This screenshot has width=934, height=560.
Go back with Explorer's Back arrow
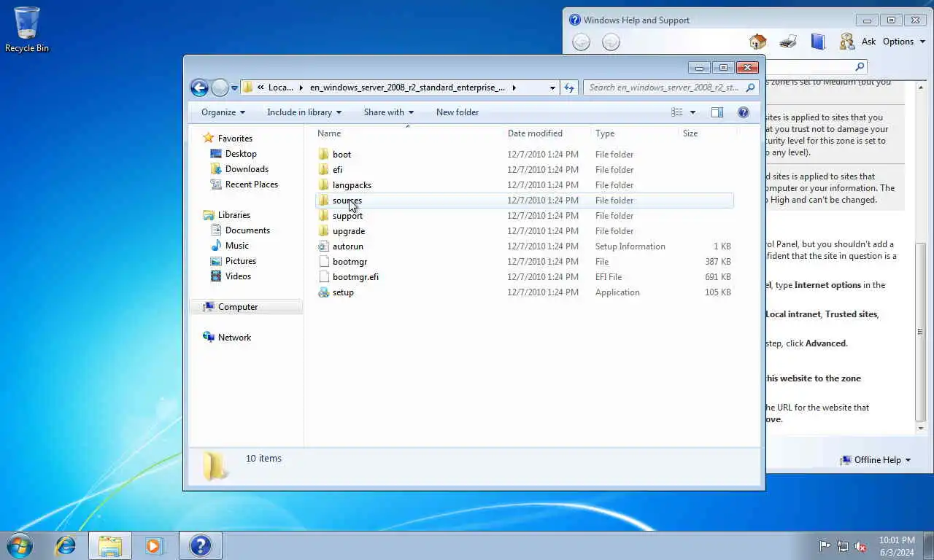pos(199,87)
